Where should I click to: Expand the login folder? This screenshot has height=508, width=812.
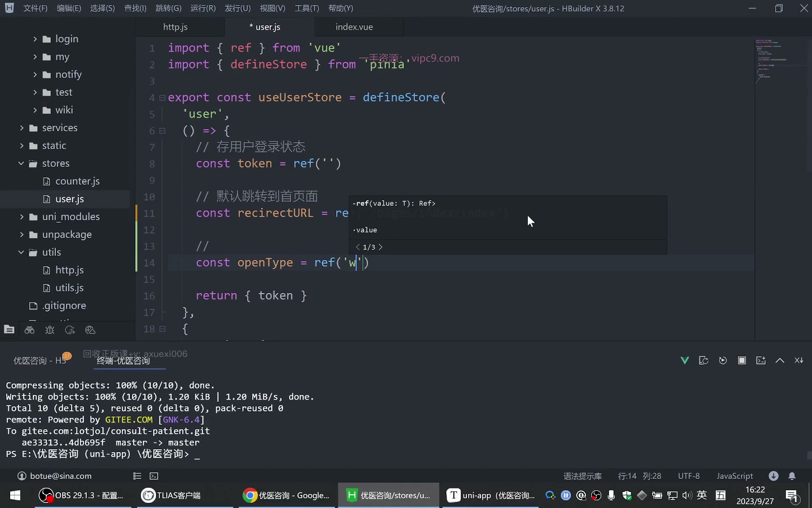(x=35, y=39)
